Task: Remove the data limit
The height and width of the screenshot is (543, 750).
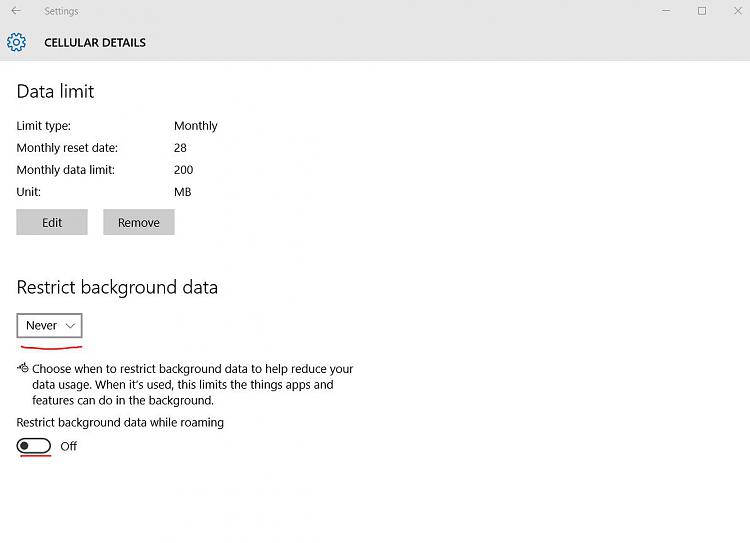Action: (139, 222)
